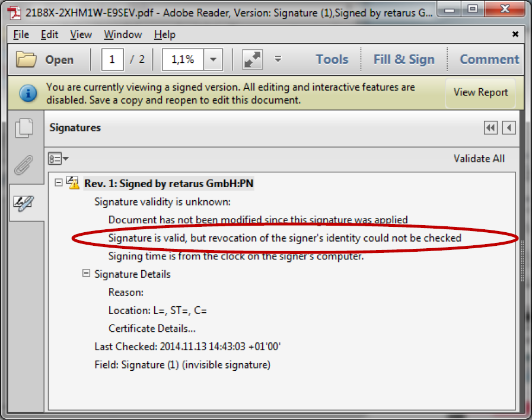Collapse the Rev. 1 signature tree
532x420 pixels.
(58, 183)
